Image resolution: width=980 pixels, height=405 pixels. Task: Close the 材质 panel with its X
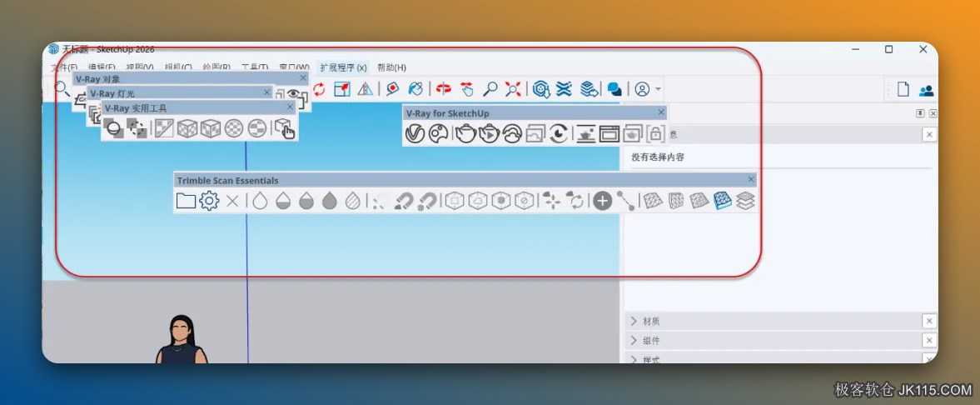click(x=929, y=321)
